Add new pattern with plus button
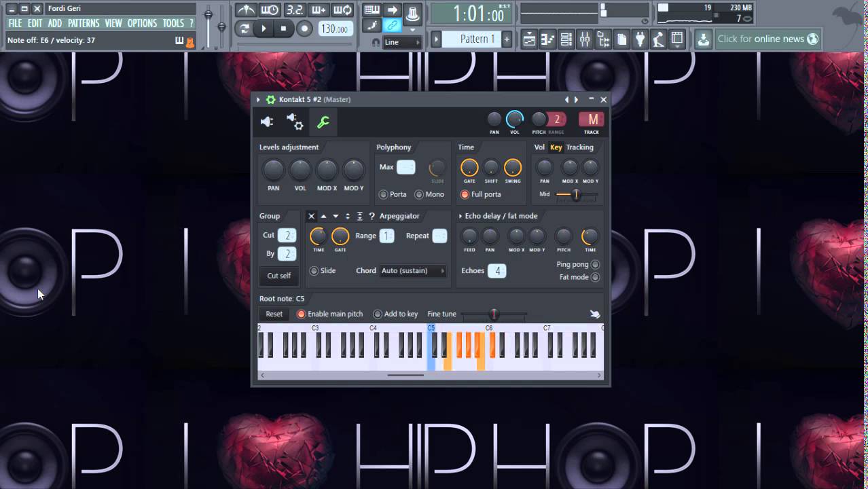Screen dimensions: 868x489 click(507, 39)
